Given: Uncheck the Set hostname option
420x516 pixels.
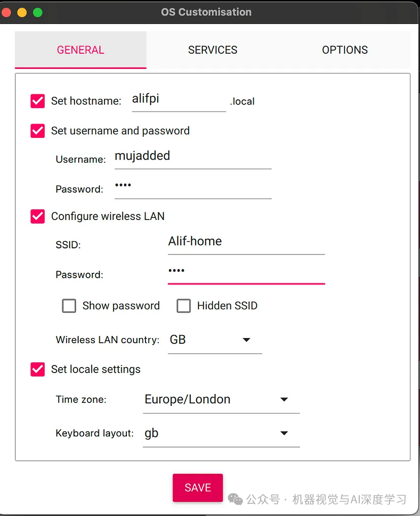Looking at the screenshot, I should [37, 101].
